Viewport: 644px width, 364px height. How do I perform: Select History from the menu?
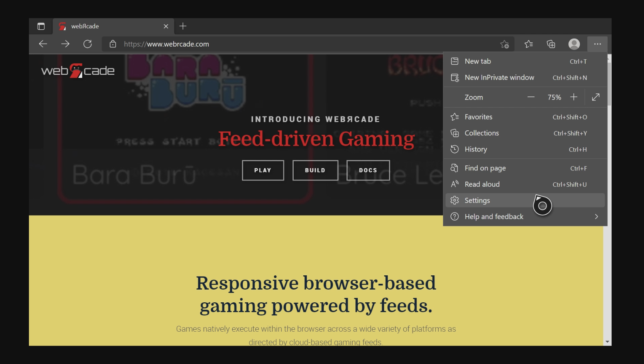[x=476, y=149]
